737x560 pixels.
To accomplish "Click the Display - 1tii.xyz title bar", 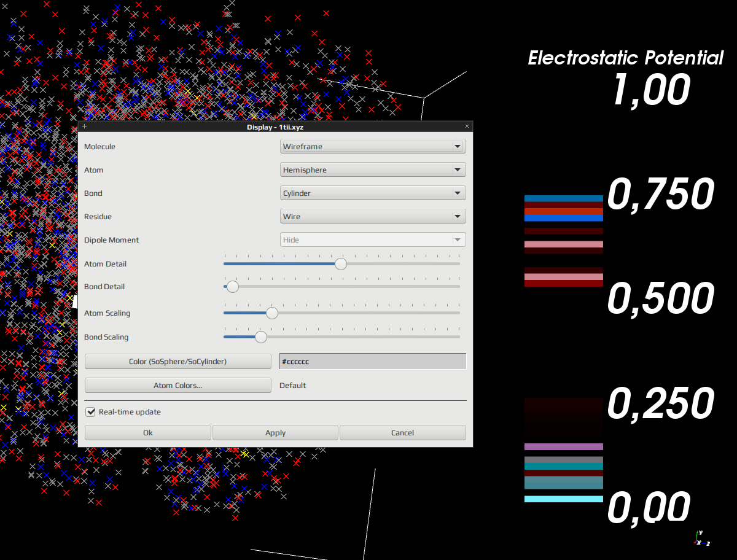I will (x=275, y=126).
